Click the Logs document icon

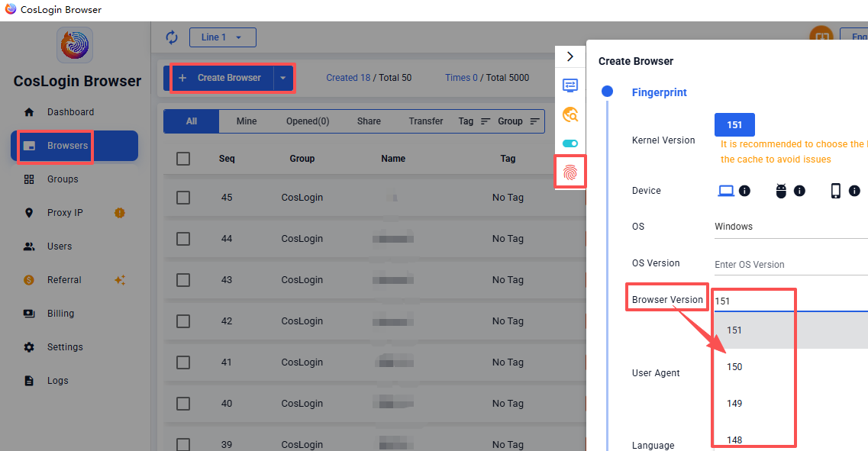tap(29, 381)
